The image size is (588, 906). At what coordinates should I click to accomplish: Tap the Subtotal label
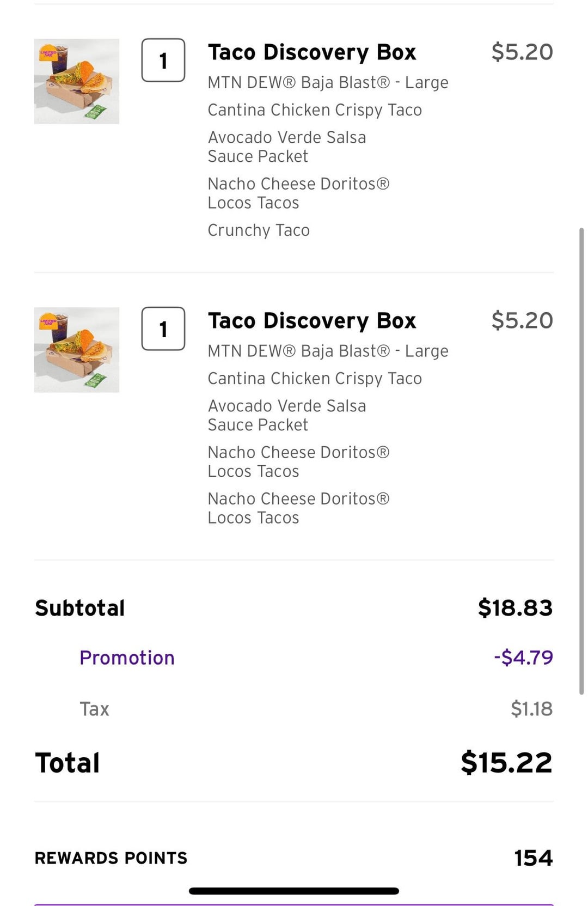coord(80,608)
